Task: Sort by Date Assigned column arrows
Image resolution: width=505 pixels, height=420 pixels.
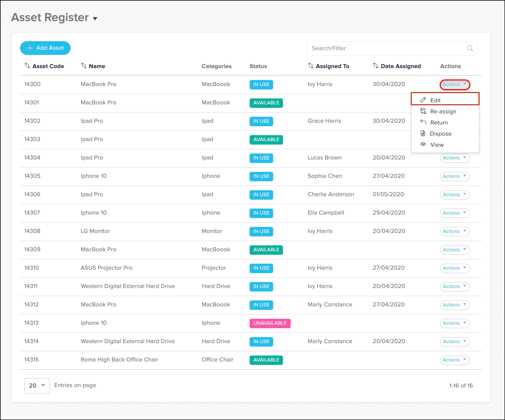Action: click(375, 66)
